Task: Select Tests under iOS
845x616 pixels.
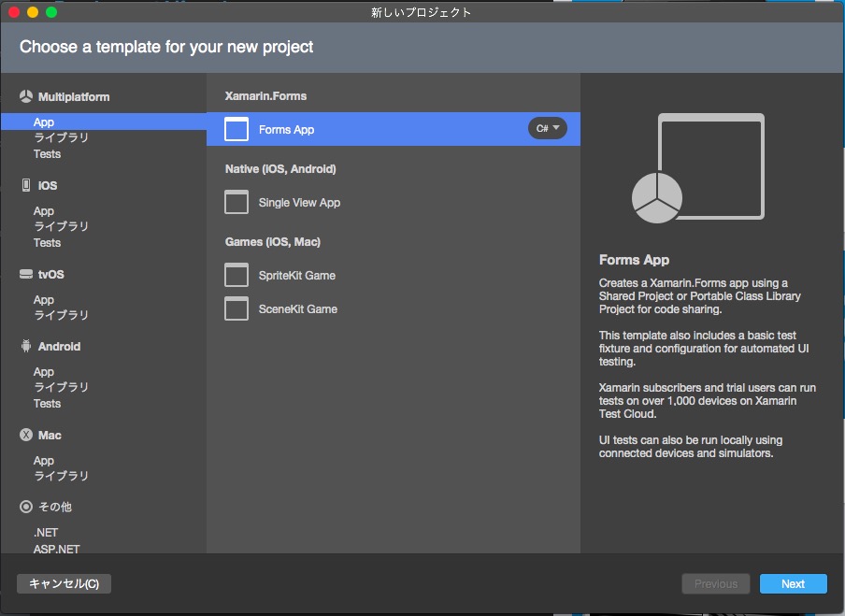Action: tap(47, 243)
